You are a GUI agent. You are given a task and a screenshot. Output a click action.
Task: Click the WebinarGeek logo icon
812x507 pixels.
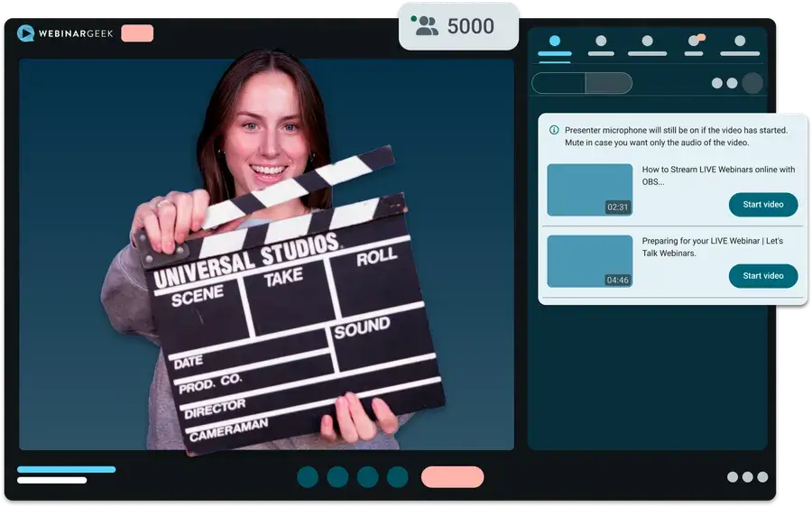(25, 33)
